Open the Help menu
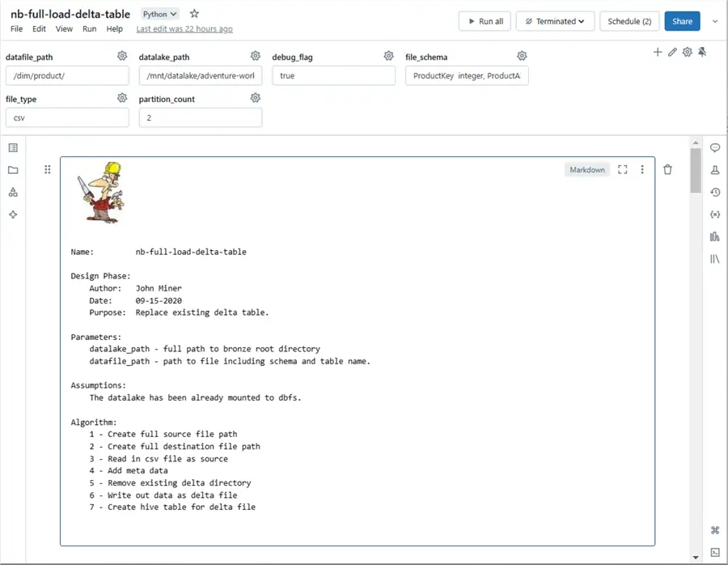The image size is (728, 565). pyautogui.click(x=114, y=29)
